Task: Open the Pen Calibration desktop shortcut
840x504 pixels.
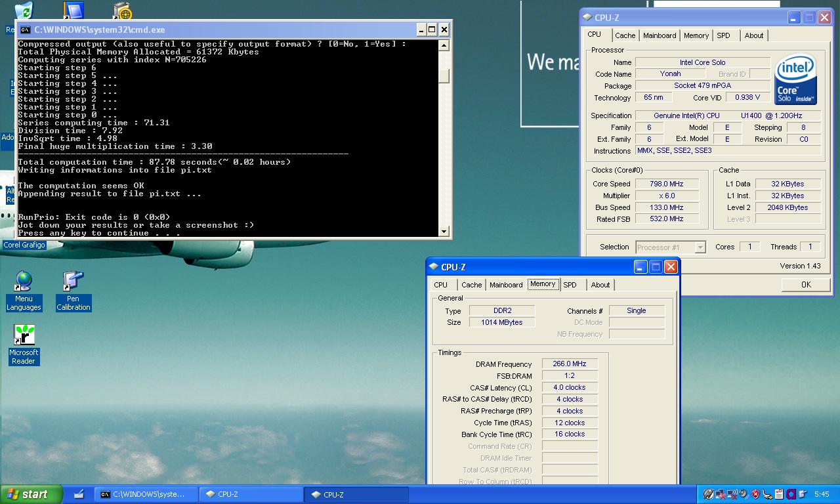Action: 72,281
